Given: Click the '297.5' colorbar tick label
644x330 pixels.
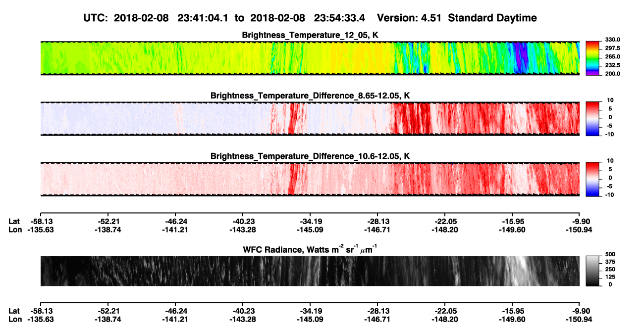Looking at the screenshot, I should (612, 48).
